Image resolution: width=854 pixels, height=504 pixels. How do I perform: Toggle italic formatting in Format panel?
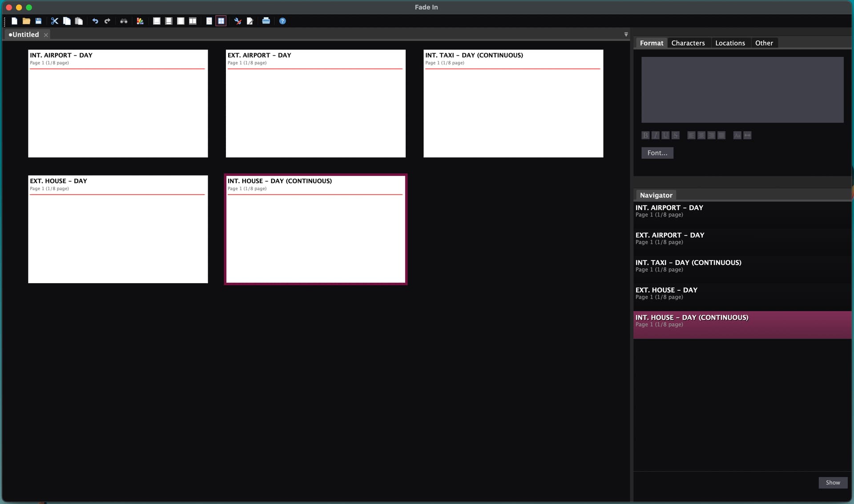click(656, 135)
